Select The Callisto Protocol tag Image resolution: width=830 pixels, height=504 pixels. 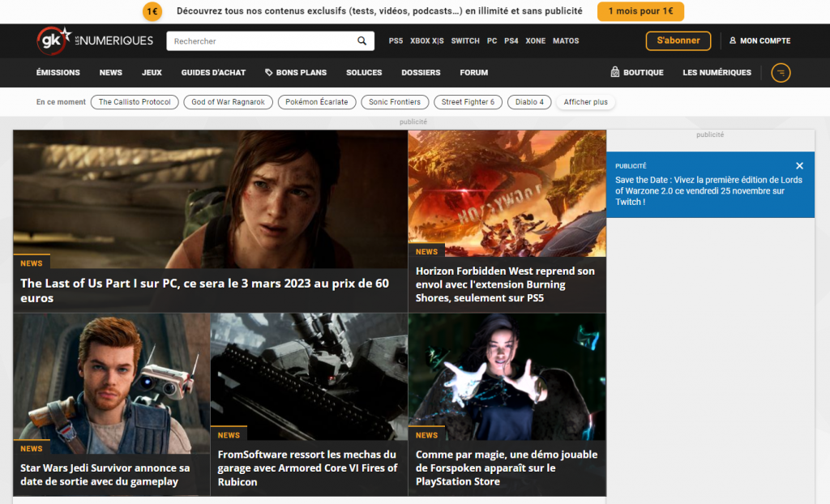click(135, 102)
